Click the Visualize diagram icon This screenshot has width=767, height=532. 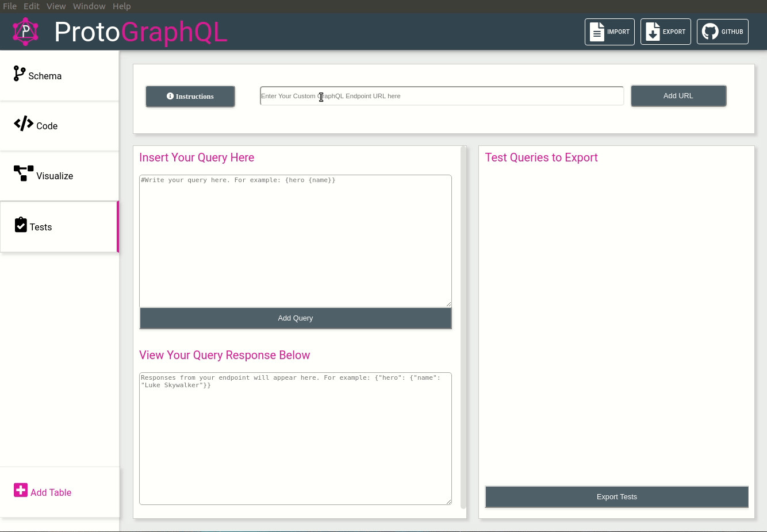[24, 174]
